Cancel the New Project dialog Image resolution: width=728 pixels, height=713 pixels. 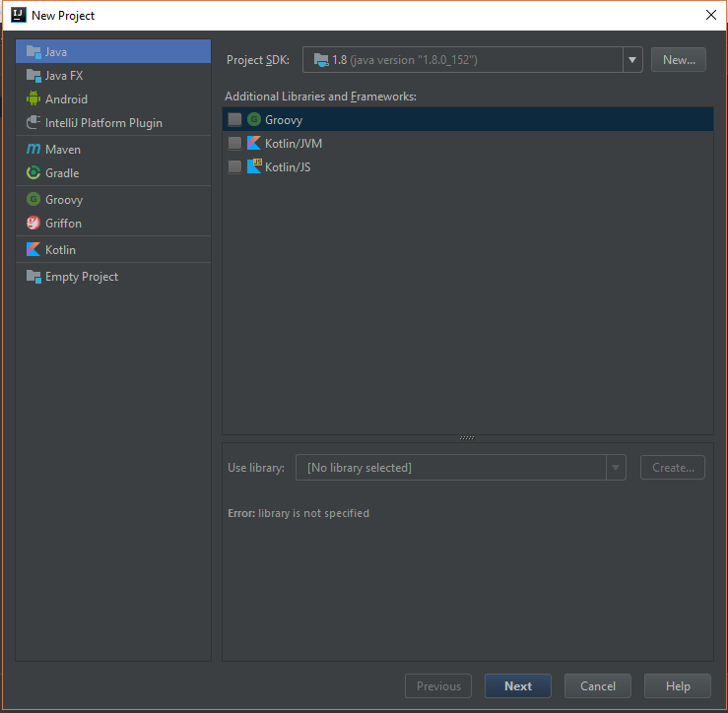[598, 686]
